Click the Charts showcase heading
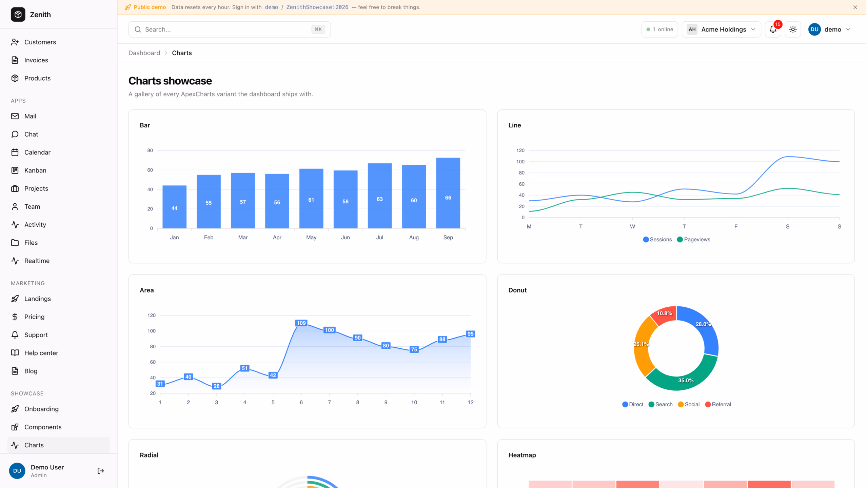The height and width of the screenshot is (488, 868). (170, 81)
